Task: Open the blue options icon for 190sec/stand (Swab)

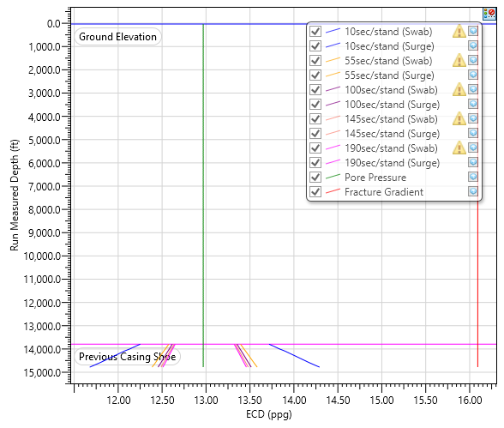Action: click(473, 148)
